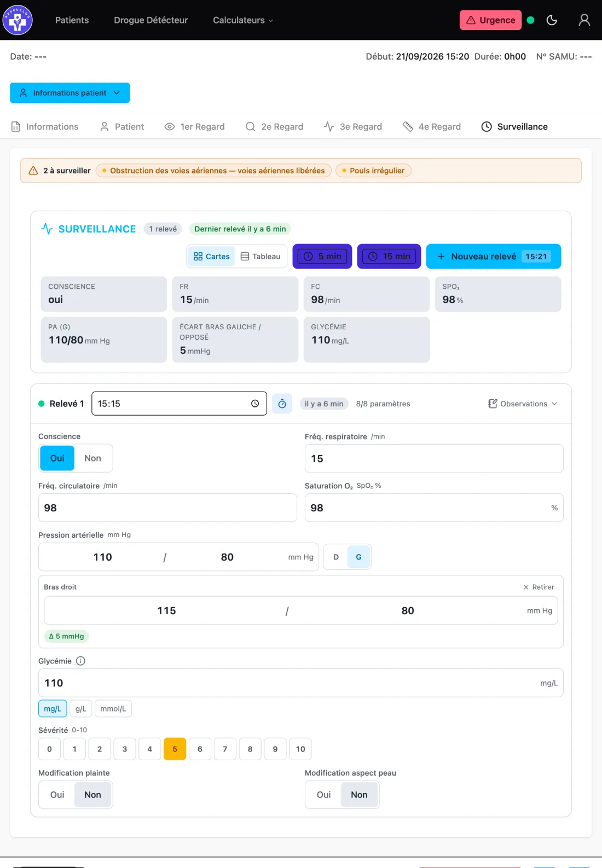This screenshot has width=602, height=868.
Task: Set Conscience to Non
Action: 92,458
